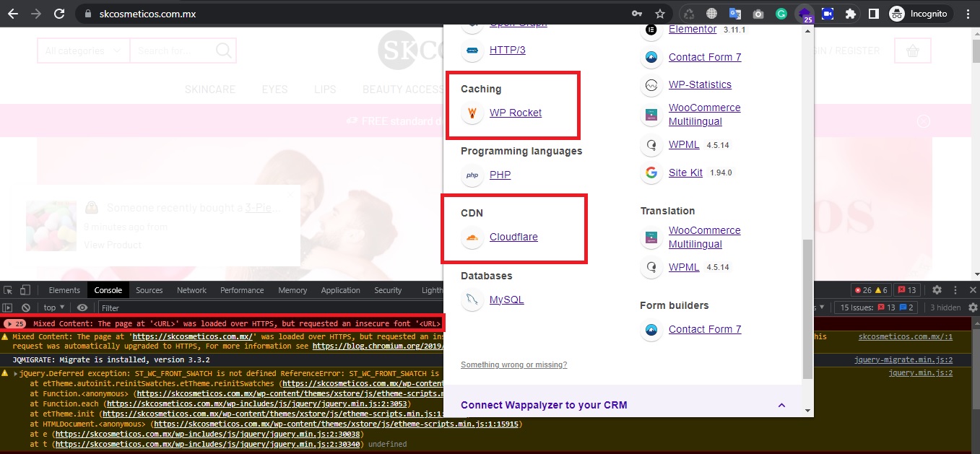Show the console sidebar icon

coord(8,307)
